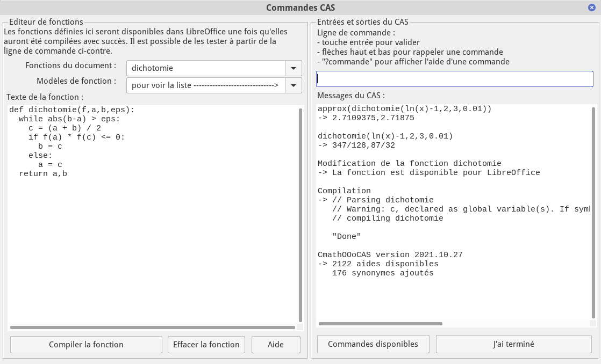Click the CAS messages horizontal scrollbar
This screenshot has width=601, height=364.
pos(381,324)
